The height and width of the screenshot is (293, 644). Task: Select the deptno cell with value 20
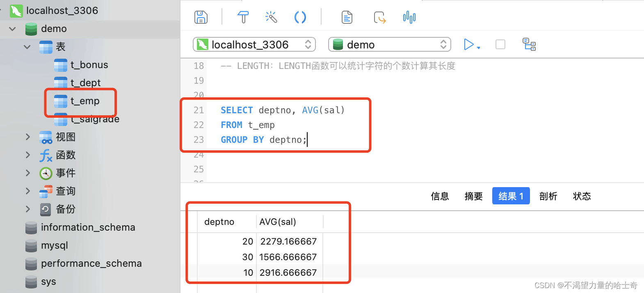pos(227,241)
